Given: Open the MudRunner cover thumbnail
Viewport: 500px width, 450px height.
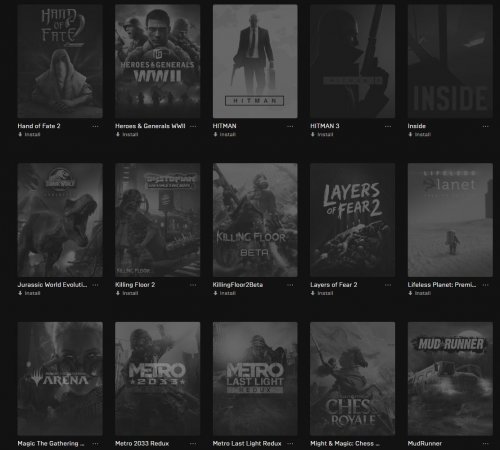Looking at the screenshot, I should (x=450, y=379).
